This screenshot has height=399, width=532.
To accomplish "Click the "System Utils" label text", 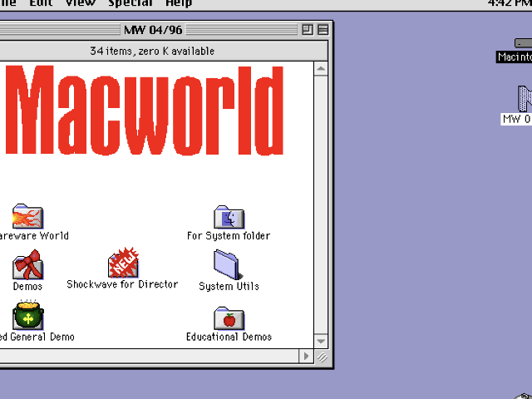I will pos(229,286).
